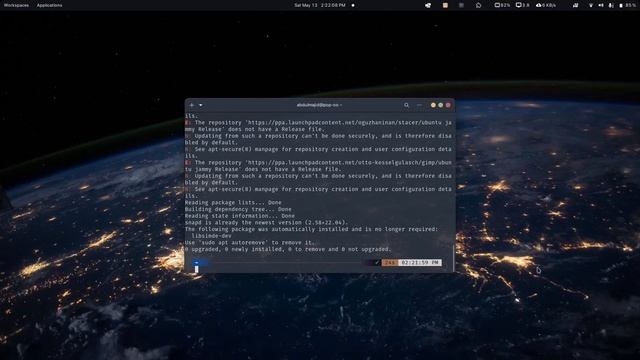Screen dimensions: 640x360
Task: Click the 02:21:59 PM prompt timestamp
Action: tap(420, 262)
